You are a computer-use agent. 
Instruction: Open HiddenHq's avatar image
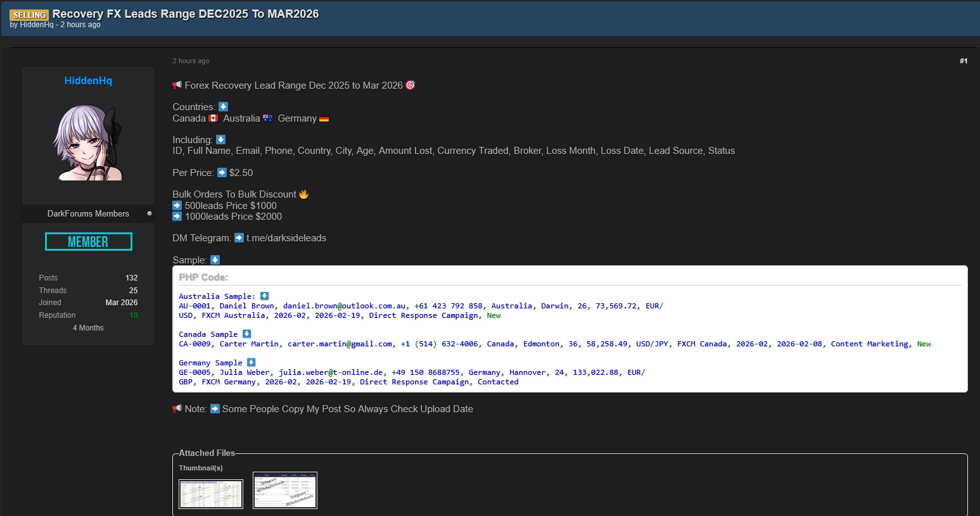[x=88, y=143]
